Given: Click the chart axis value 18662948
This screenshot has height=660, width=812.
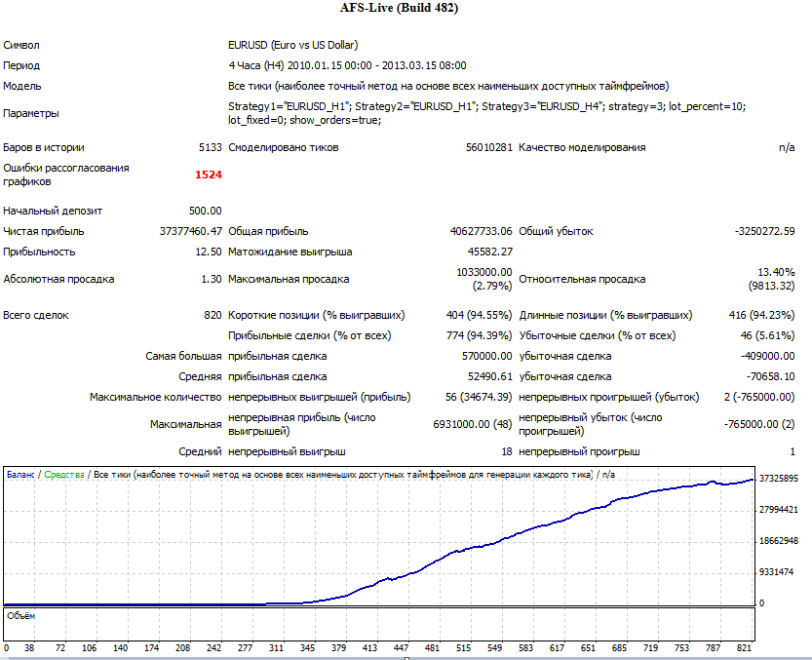Looking at the screenshot, I should 779,541.
